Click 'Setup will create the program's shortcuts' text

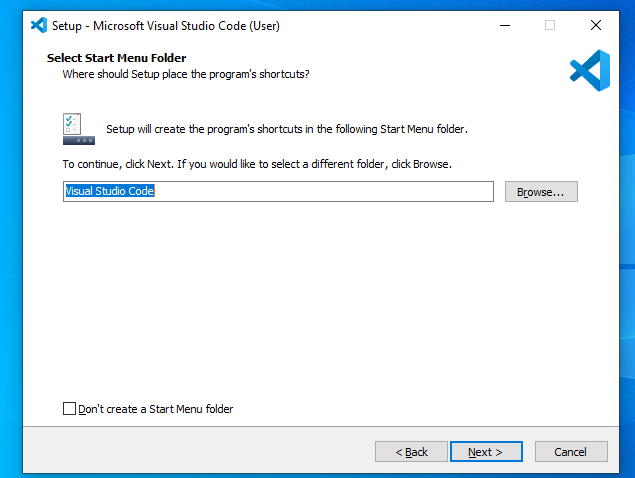tap(287, 129)
